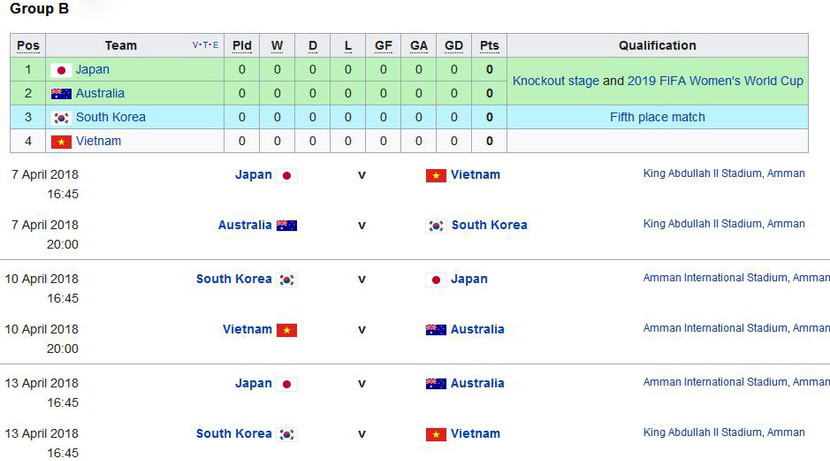Click Australia's flag in the 7 April 20:00 match
Viewport: 830px width, 461px height.
click(287, 226)
